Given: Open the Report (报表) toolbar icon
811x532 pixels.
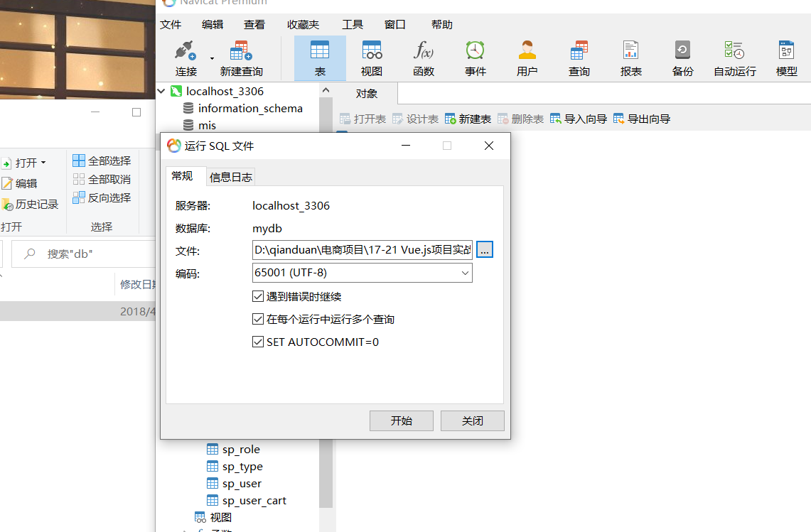Looking at the screenshot, I should (630, 51).
